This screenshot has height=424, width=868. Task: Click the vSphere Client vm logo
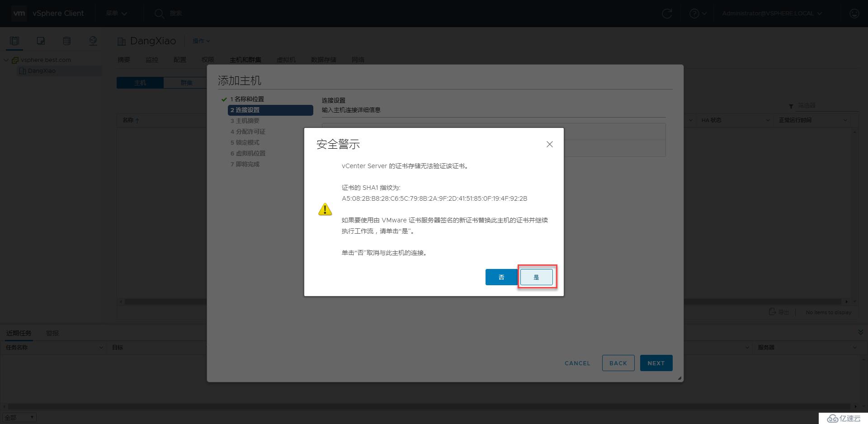point(19,13)
